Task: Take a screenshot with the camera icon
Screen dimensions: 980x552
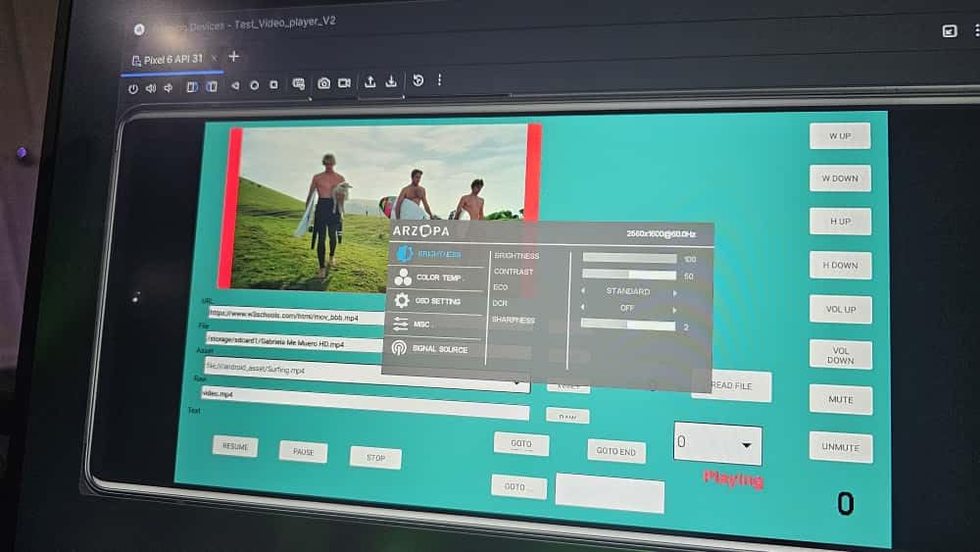Action: click(323, 83)
